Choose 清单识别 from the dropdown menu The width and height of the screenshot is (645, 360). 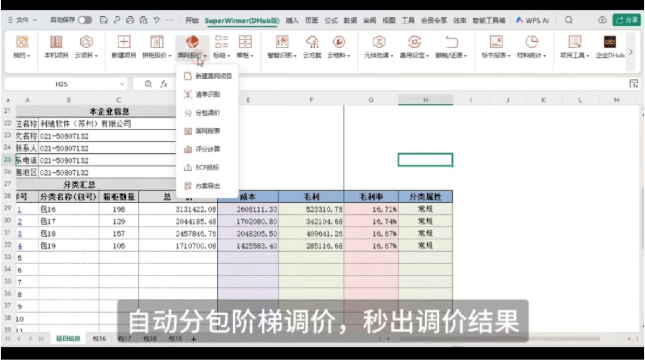coord(208,95)
